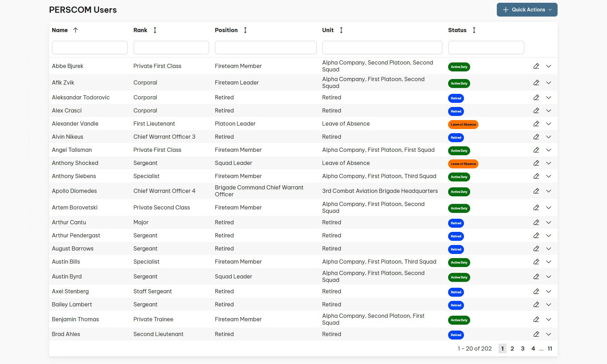Expand the row for Afik Zvik

click(548, 83)
